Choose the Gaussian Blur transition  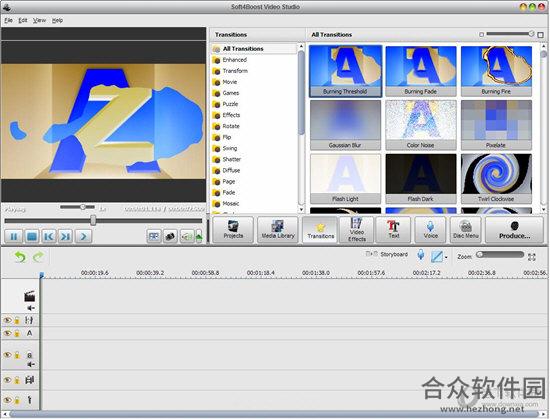coord(346,125)
